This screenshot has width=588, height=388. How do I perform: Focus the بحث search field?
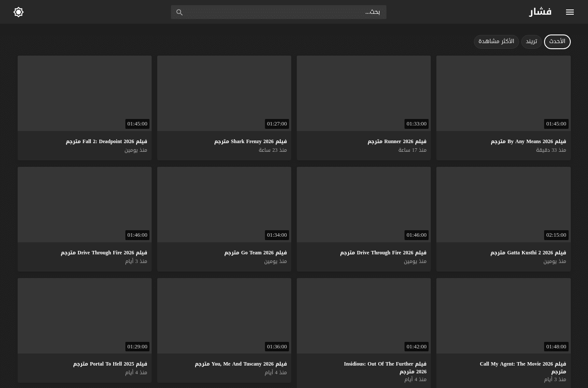tap(278, 12)
